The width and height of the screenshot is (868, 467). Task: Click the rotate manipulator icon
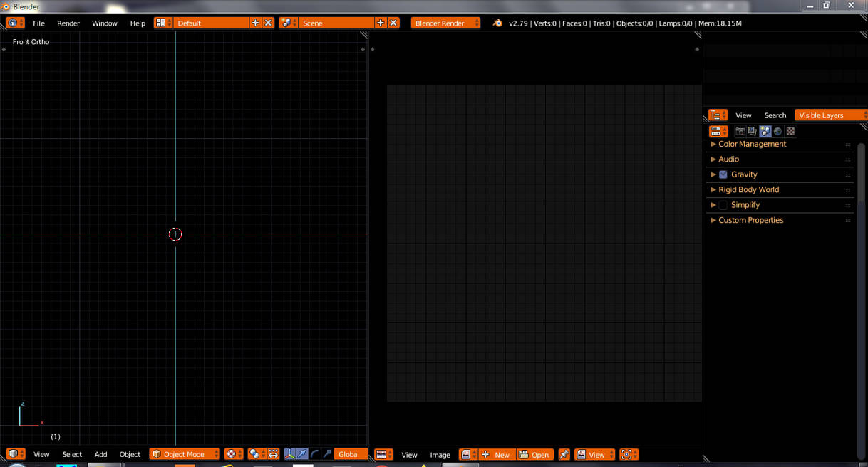[314, 454]
